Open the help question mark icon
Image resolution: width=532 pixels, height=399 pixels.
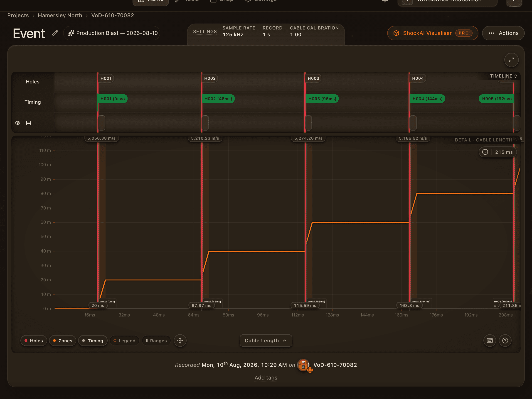505,341
